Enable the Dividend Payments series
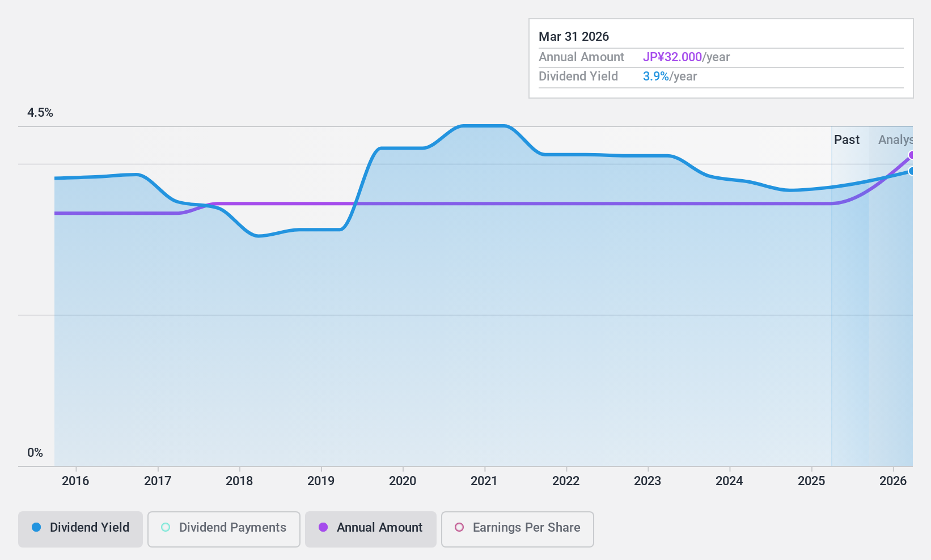This screenshot has width=931, height=560. [224, 529]
